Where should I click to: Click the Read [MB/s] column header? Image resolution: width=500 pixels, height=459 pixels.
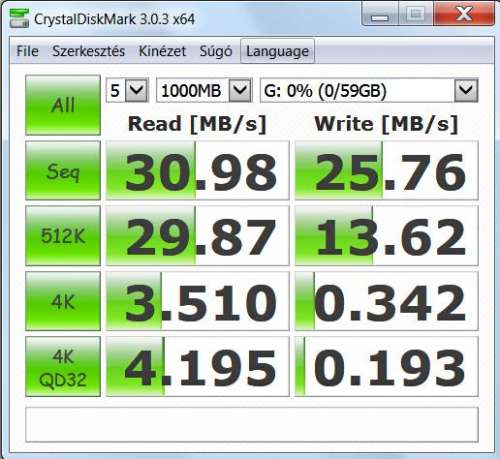(197, 124)
